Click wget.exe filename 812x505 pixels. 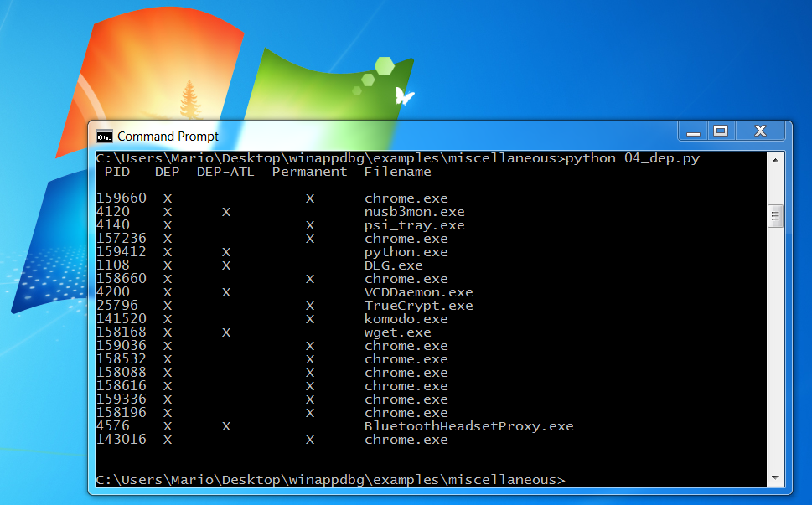pyautogui.click(x=398, y=332)
